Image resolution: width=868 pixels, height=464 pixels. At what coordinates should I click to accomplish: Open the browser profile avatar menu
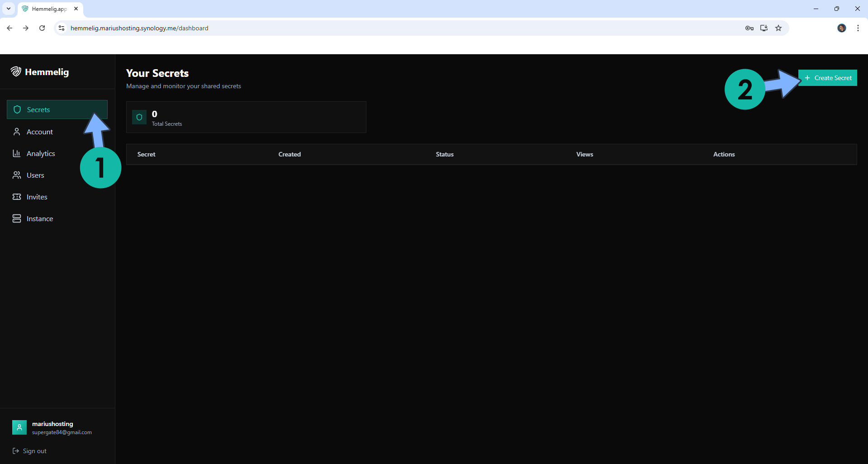pos(842,28)
